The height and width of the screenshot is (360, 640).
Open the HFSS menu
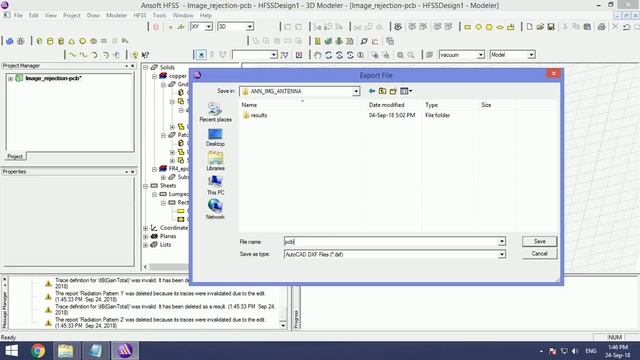click(x=140, y=16)
